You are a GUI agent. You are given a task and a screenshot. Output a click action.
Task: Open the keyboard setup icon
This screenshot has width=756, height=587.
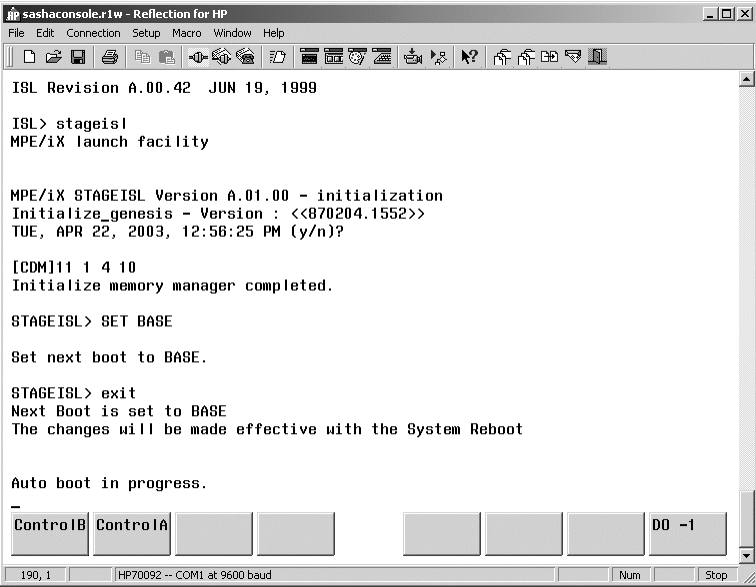pos(382,57)
